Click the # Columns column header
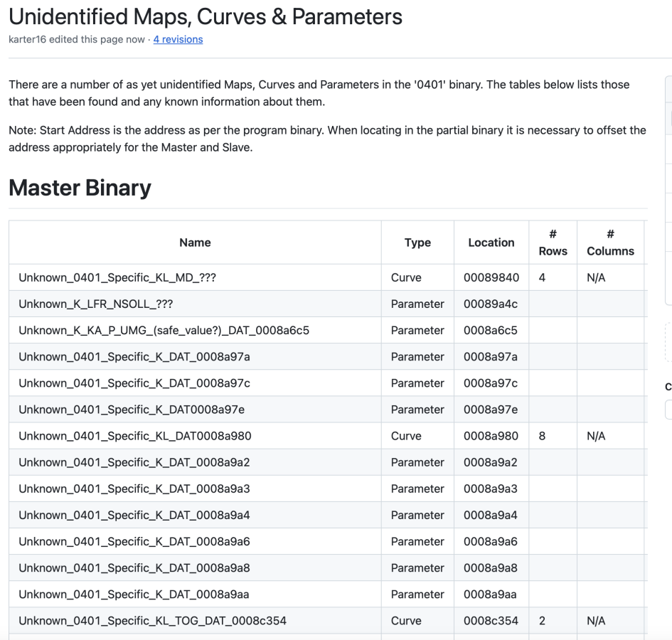 [610, 242]
